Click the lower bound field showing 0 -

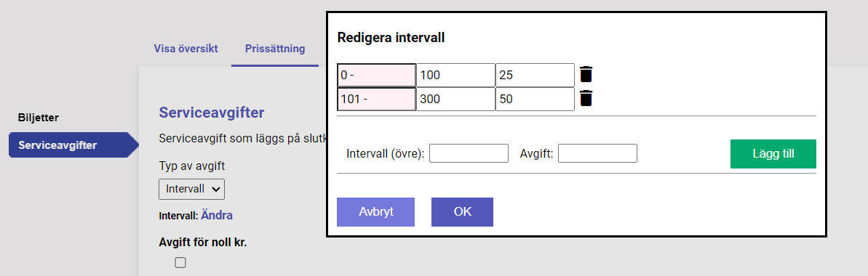(x=376, y=76)
